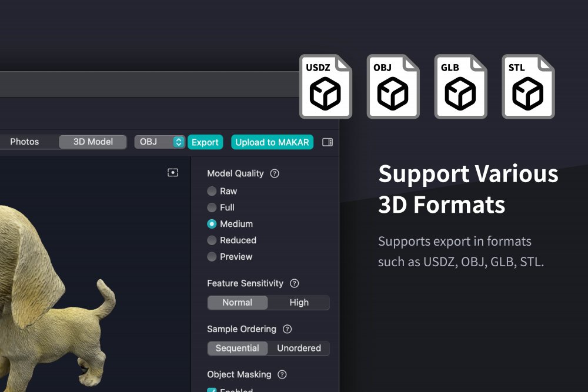Viewport: 588px width, 392px height.
Task: Open Object Masking help icon
Action: [282, 374]
